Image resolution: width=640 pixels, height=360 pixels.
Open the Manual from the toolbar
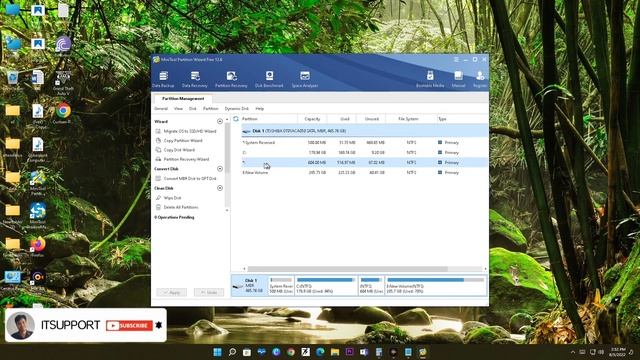[458, 79]
